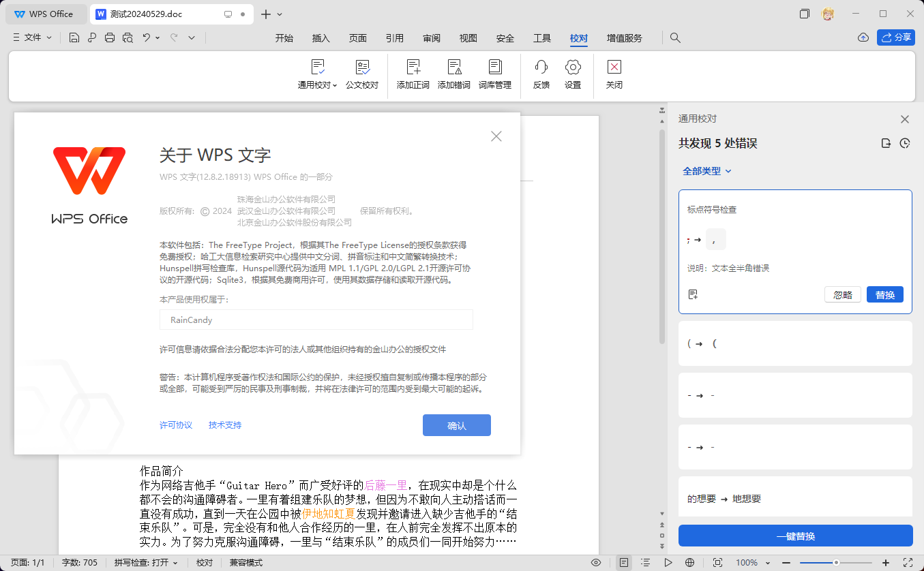The image size is (924, 571).
Task: Click the focus mode icon left of 100%
Action: pos(717,563)
